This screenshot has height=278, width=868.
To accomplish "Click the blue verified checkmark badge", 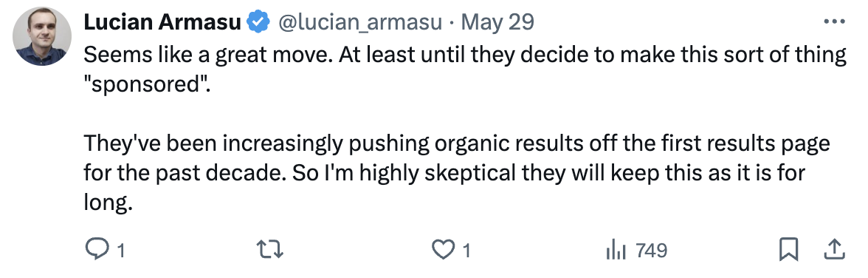I will [x=258, y=22].
